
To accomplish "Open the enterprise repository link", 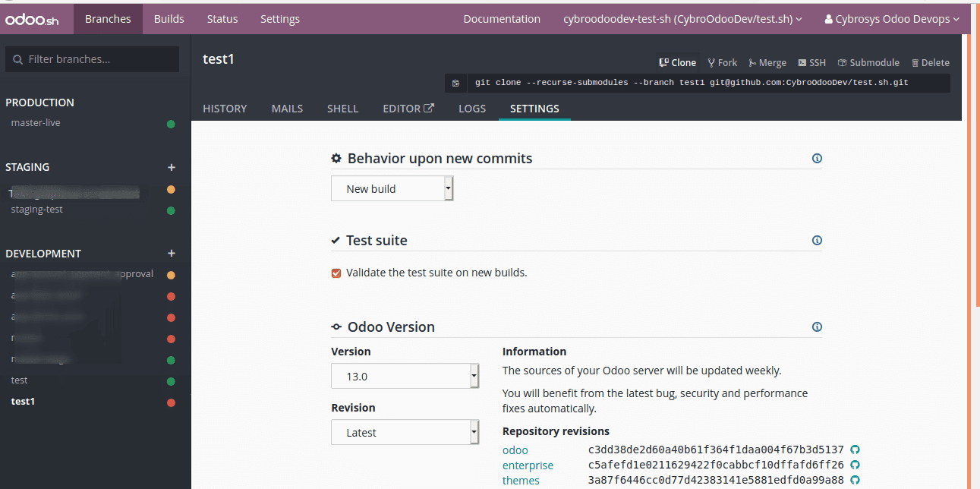I will click(x=528, y=465).
